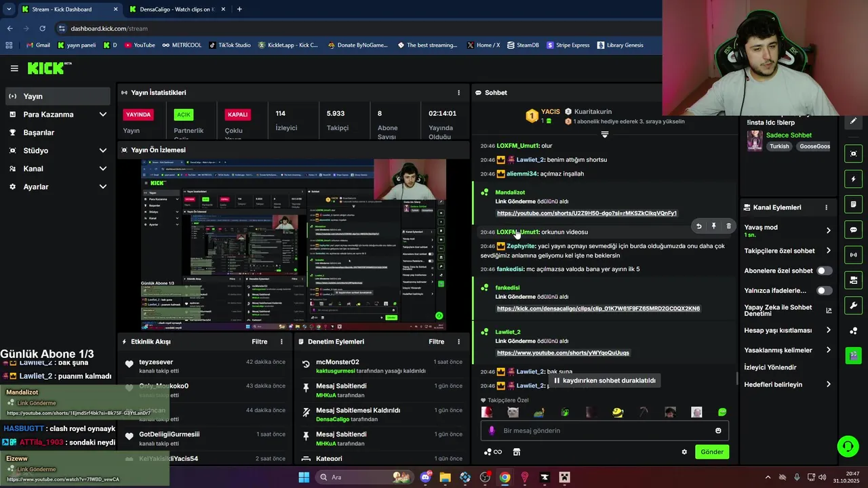Click the stream preview thumbnail
The height and width of the screenshot is (488, 868).
pyautogui.click(x=294, y=245)
